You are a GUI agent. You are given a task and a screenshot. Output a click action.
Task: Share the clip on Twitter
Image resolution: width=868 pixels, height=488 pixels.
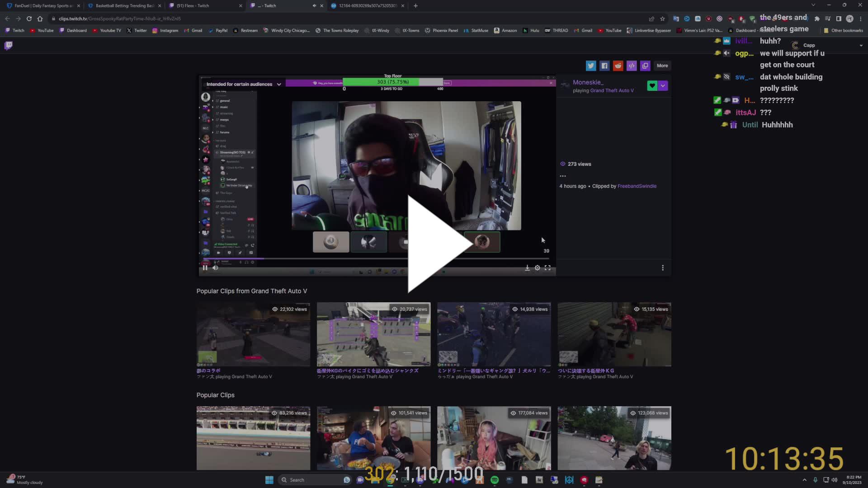[591, 66]
